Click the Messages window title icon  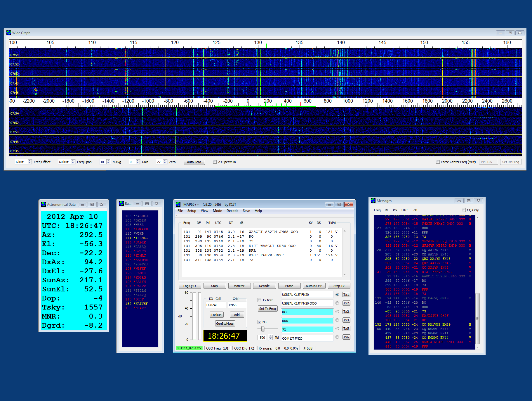[x=373, y=200]
